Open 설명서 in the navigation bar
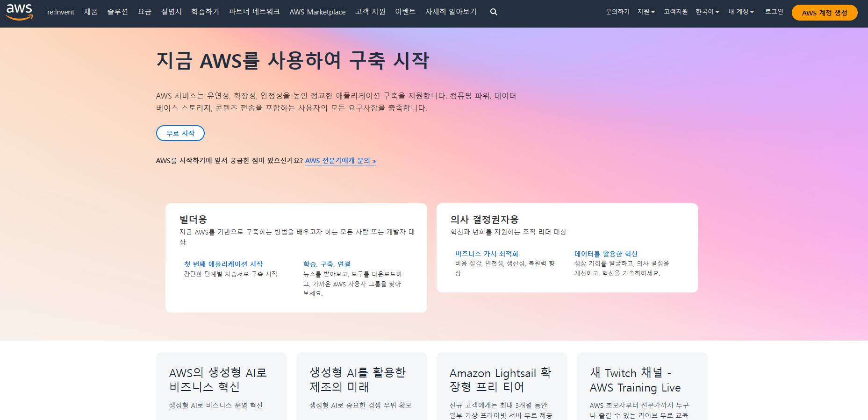 click(171, 12)
